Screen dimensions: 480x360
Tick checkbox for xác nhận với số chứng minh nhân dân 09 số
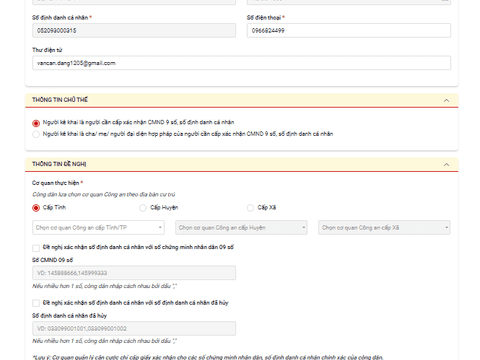tap(36, 248)
